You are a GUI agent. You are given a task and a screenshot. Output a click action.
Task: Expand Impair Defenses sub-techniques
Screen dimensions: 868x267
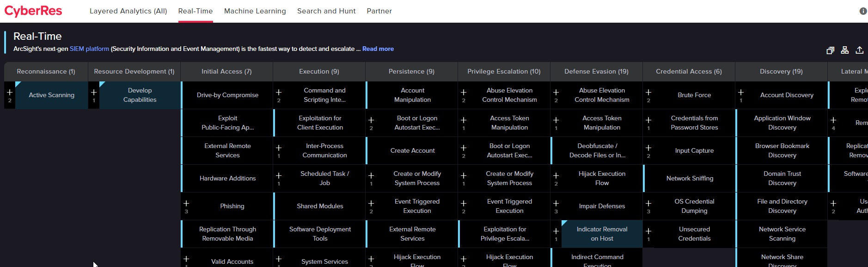556,204
